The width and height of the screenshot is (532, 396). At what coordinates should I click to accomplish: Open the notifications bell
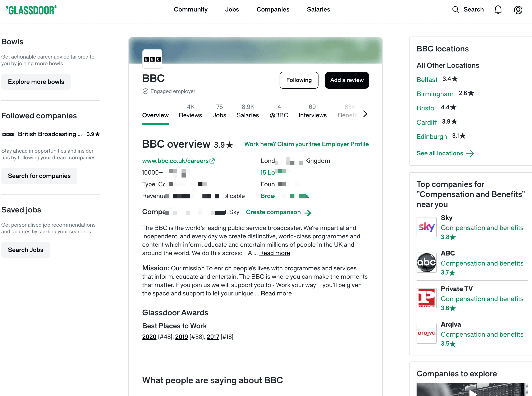point(498,10)
